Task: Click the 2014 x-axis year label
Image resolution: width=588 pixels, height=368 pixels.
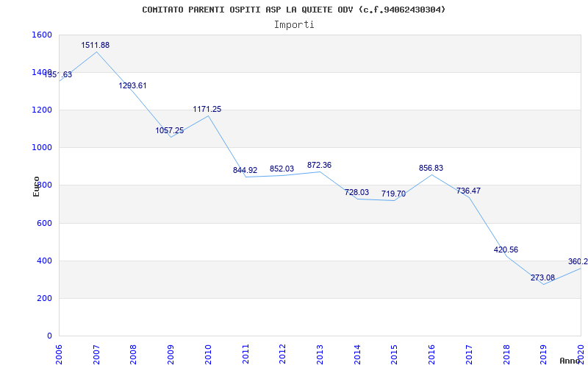Action: pos(357,354)
